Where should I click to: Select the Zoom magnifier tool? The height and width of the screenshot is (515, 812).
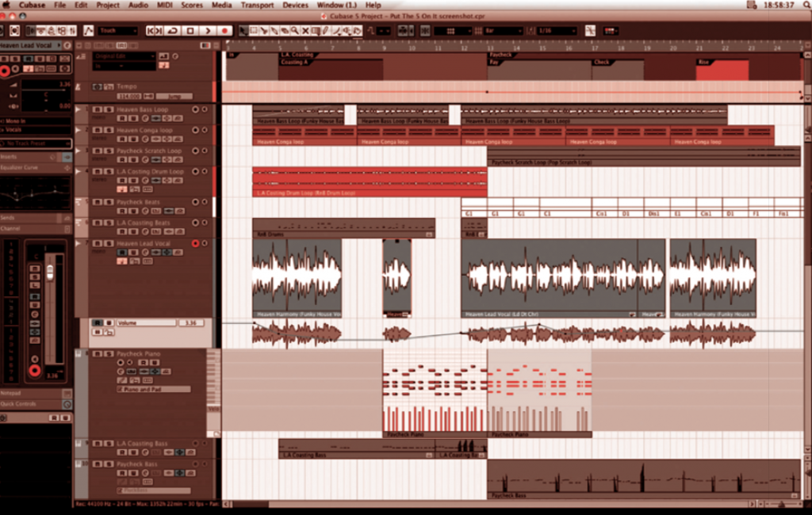click(296, 31)
